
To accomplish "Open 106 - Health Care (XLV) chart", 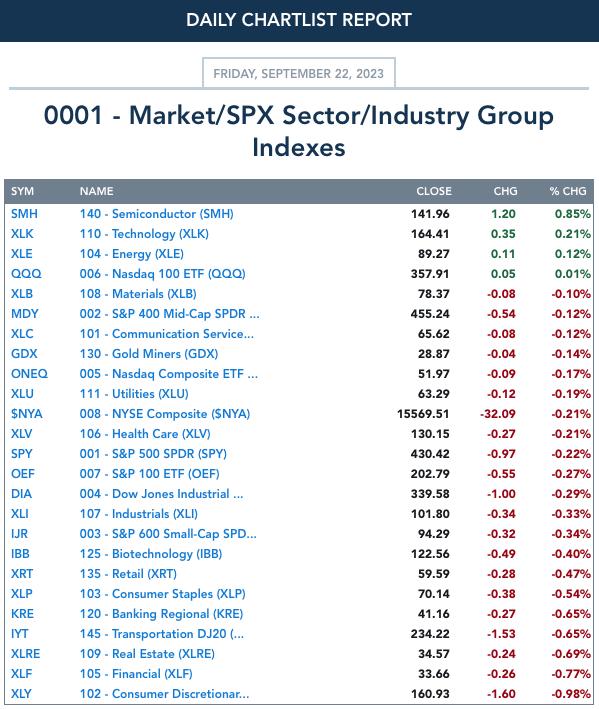I will 145,434.
